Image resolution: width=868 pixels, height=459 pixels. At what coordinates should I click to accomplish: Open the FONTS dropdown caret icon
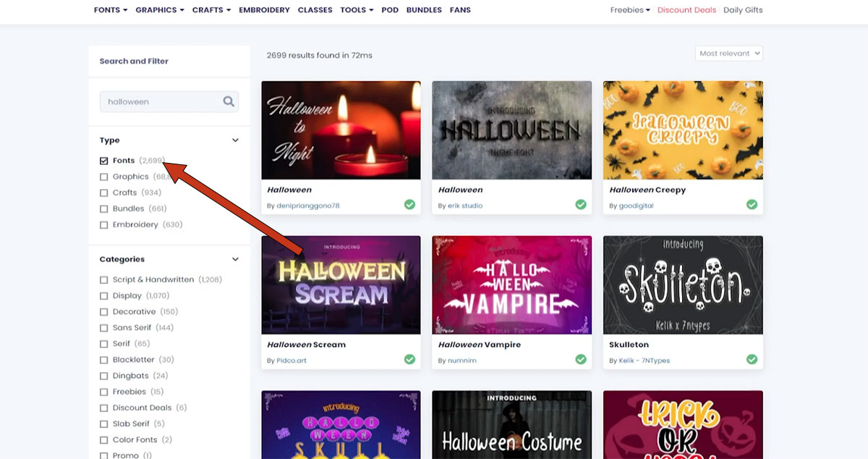[x=124, y=9]
